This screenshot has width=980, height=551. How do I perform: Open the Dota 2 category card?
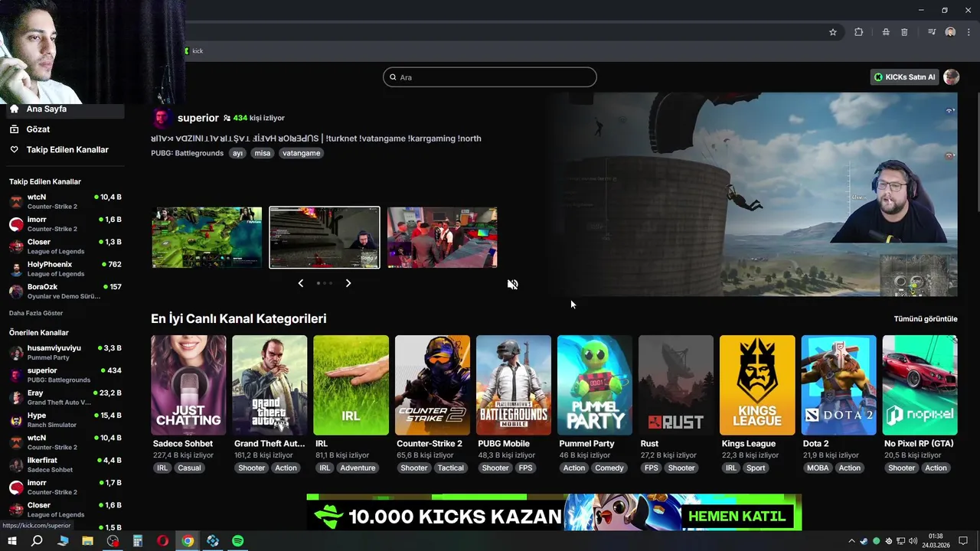838,385
